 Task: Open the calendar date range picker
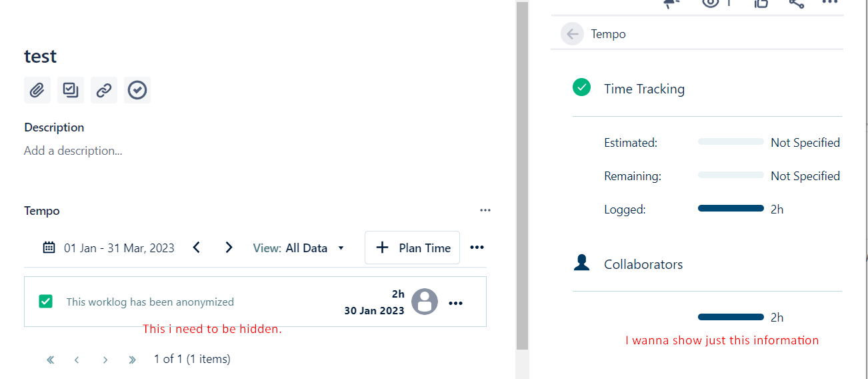[49, 248]
